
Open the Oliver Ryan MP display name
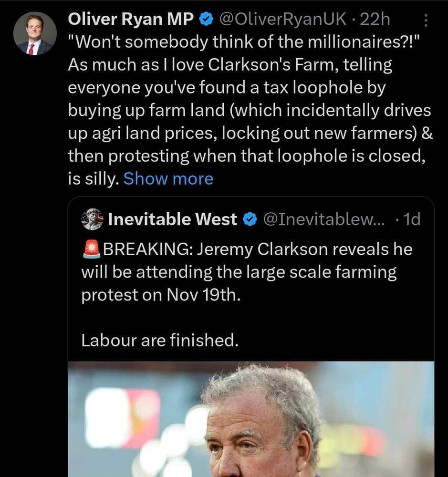click(131, 19)
